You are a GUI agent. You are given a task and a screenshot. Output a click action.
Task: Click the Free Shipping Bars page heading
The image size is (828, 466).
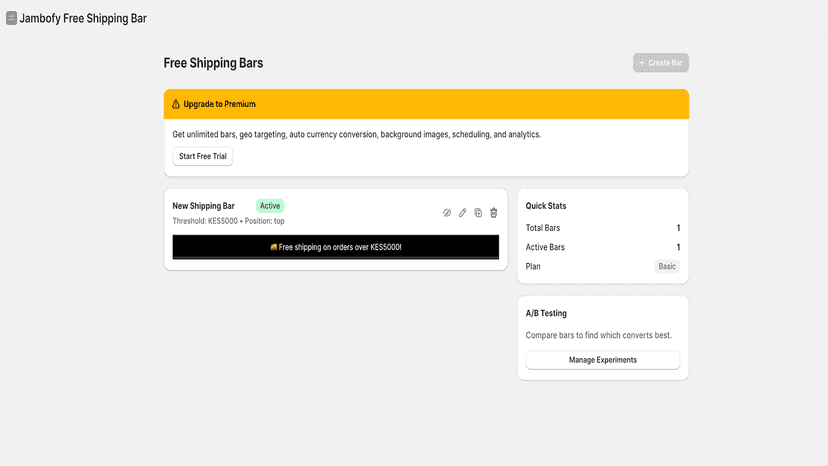[213, 63]
